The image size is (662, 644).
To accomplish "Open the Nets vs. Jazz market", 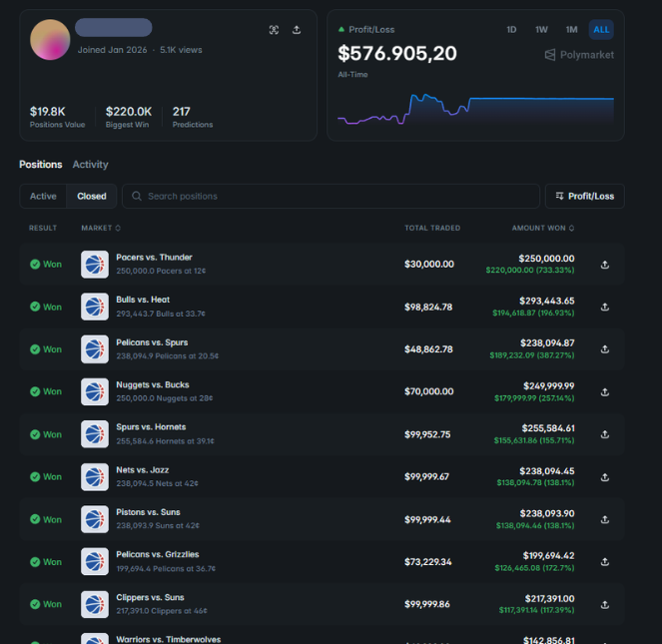I will point(142,470).
